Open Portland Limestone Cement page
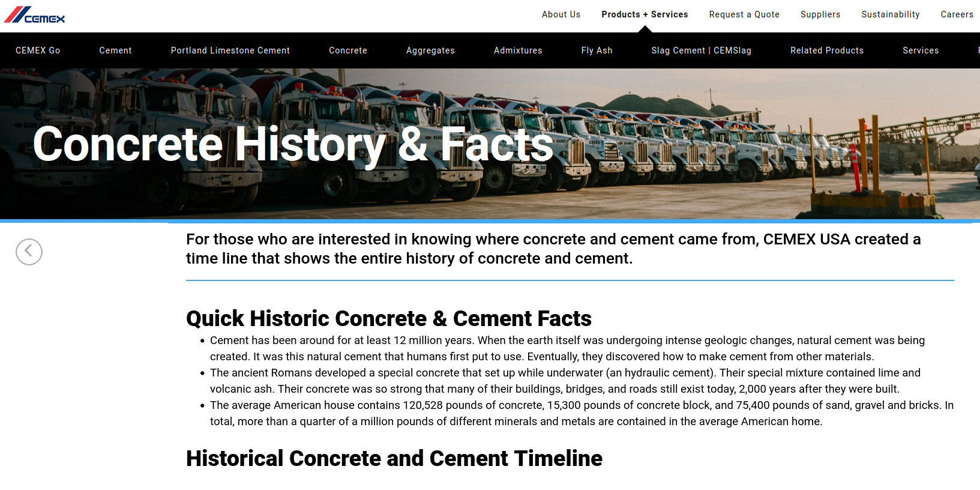980x490 pixels. (x=230, y=50)
